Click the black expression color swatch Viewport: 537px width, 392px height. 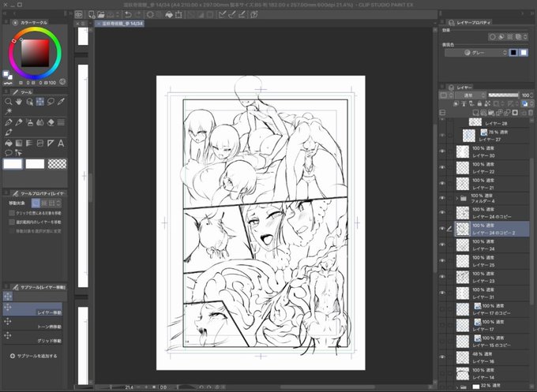[x=513, y=53]
